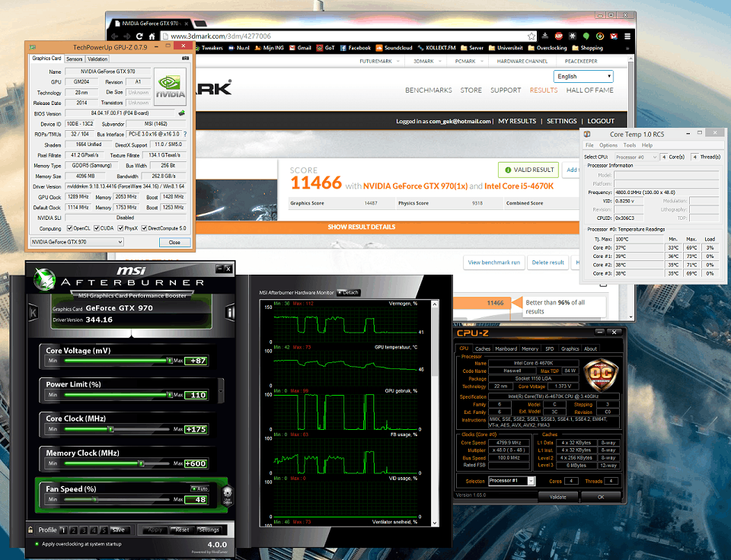Click Chrome's home icon
The image size is (731, 560).
(152, 36)
